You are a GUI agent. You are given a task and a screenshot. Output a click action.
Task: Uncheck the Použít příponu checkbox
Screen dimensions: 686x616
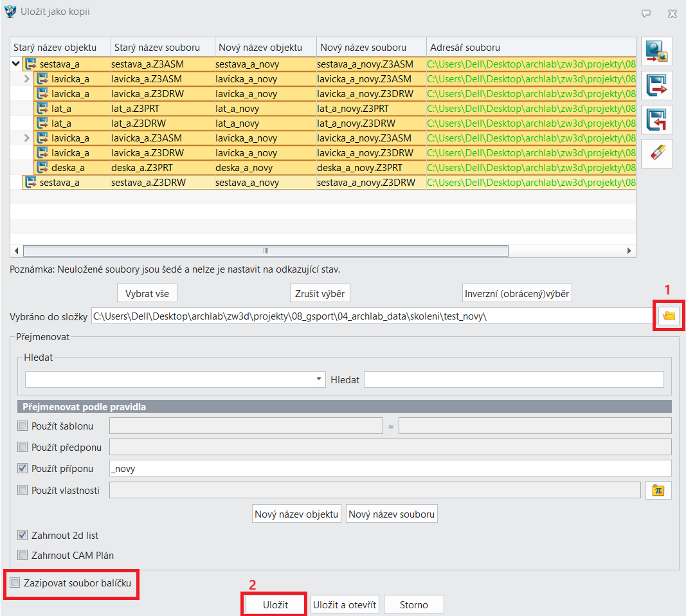[23, 469]
